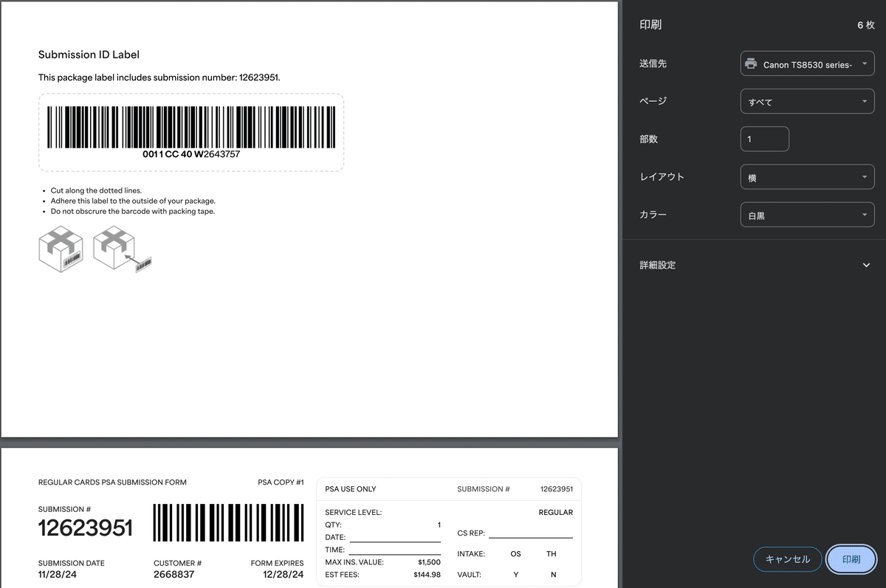The image size is (886, 588).
Task: Click the customer number 2668837
Action: coord(174,574)
